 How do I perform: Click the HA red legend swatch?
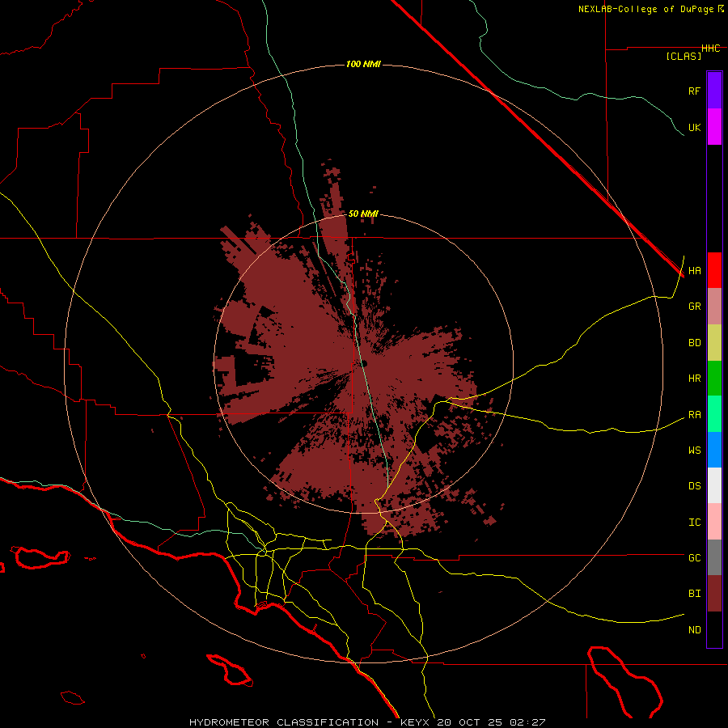(714, 270)
